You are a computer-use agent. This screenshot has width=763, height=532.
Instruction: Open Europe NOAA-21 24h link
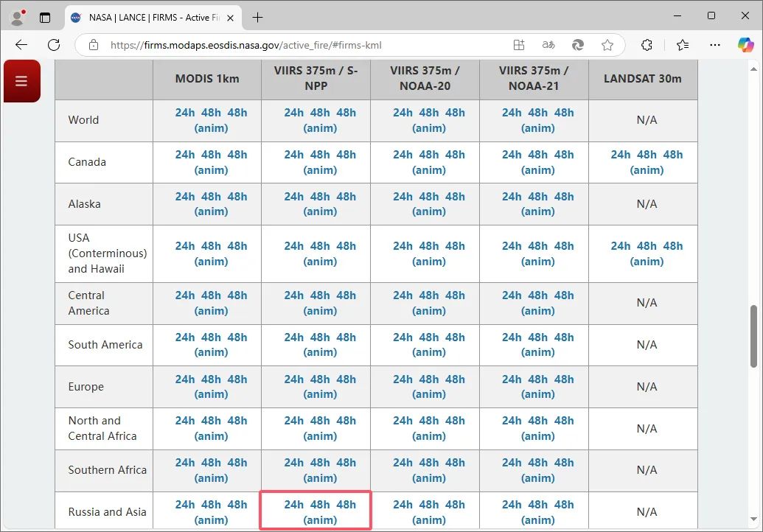point(512,379)
